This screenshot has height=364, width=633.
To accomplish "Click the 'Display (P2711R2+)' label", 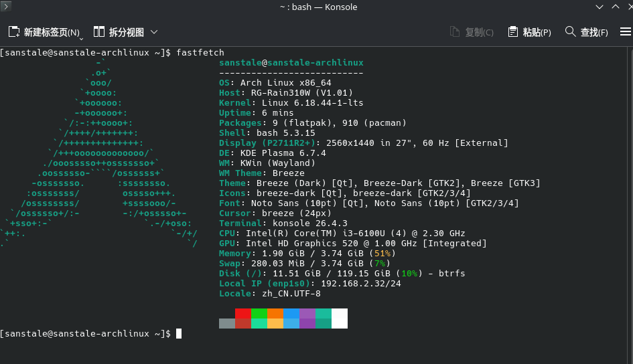I will click(267, 143).
